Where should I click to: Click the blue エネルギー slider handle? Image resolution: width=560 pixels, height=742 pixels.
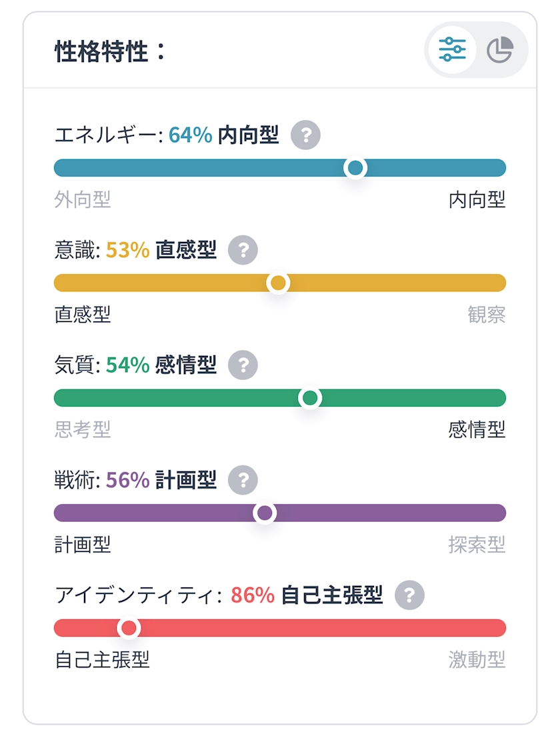(355, 168)
